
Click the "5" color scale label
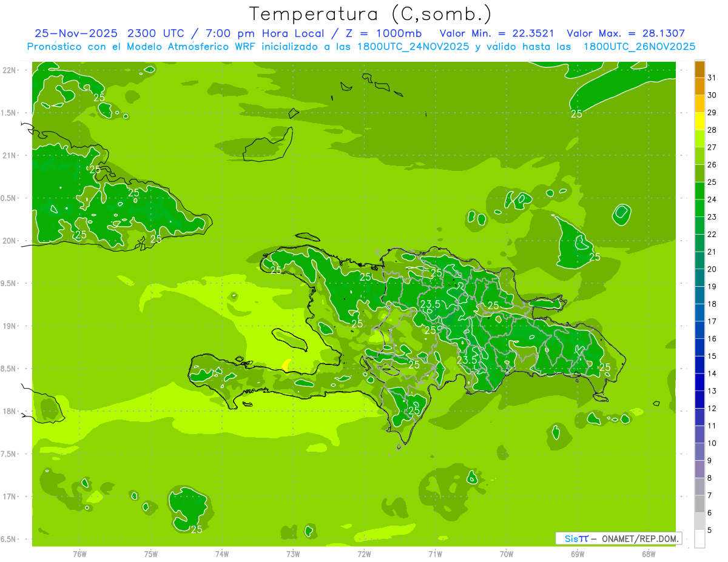(x=710, y=530)
